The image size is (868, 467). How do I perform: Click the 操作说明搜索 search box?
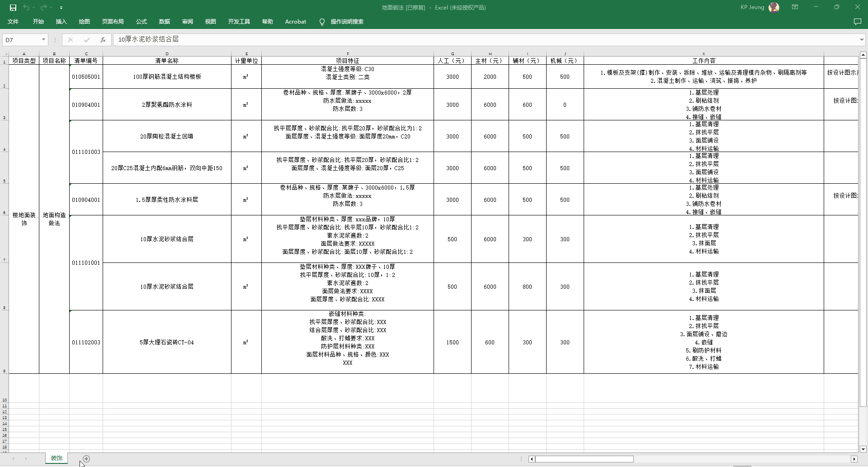(x=347, y=22)
